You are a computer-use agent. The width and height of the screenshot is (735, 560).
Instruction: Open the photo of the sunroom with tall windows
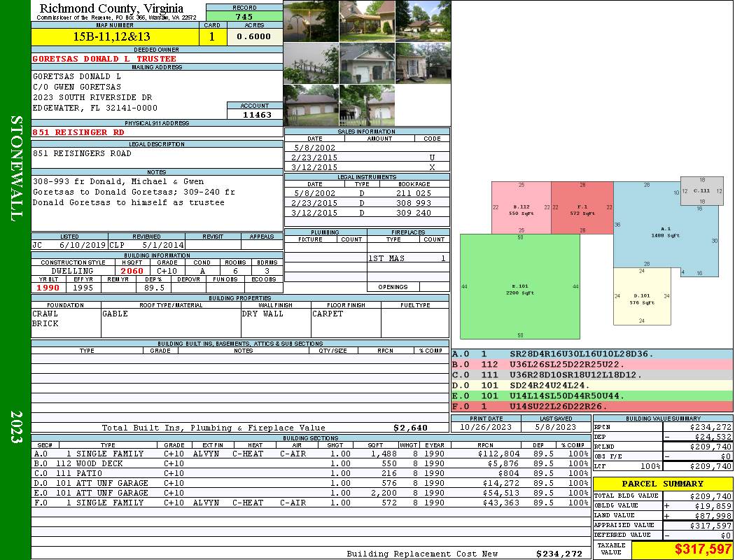pos(423,63)
